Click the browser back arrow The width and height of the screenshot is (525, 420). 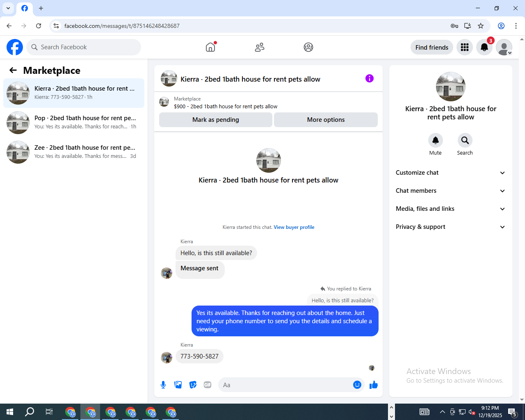pos(9,26)
